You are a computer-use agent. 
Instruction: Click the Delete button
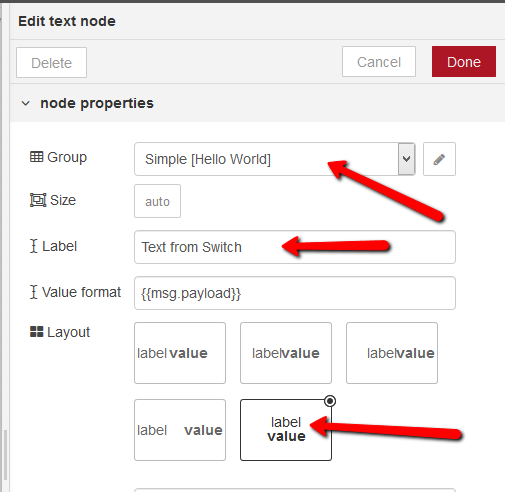(x=51, y=63)
